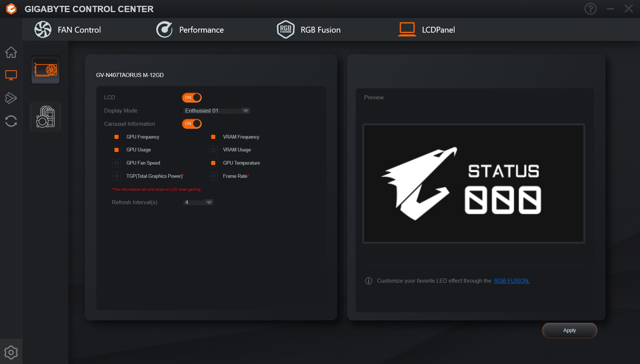This screenshot has height=364, width=640.
Task: Click the help question mark icon
Action: [590, 9]
